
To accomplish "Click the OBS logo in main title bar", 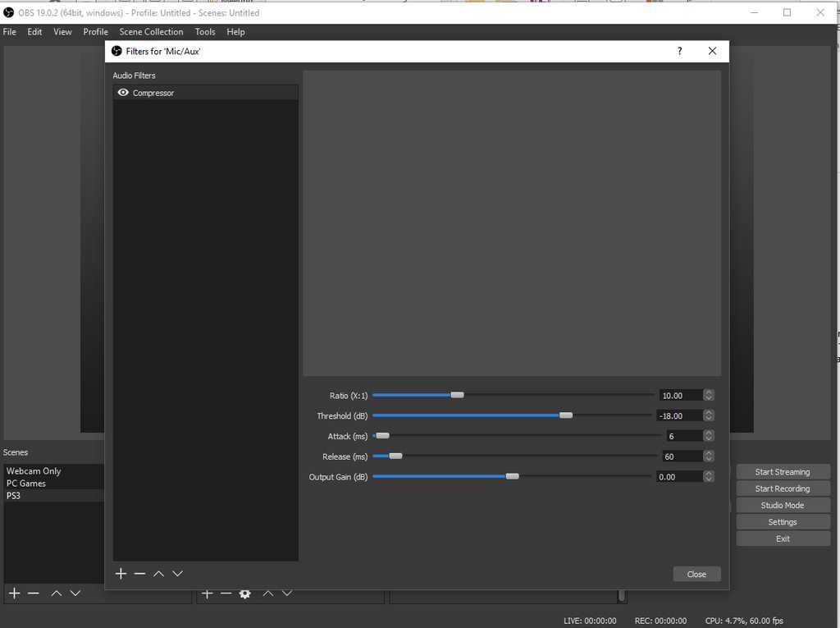I will 8,12.
